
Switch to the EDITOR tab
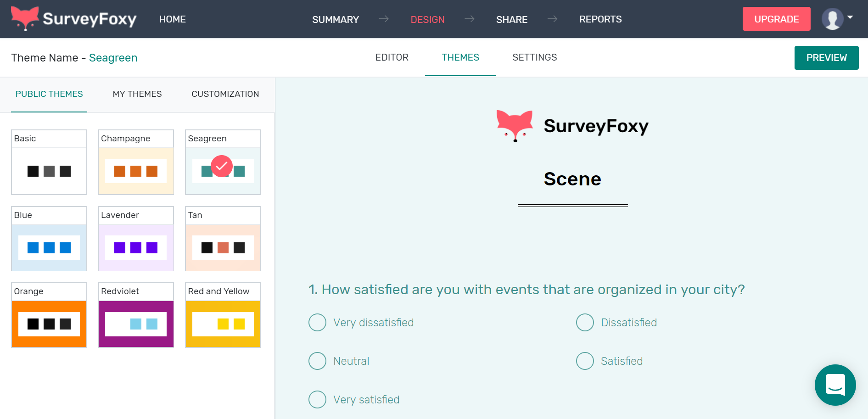tap(392, 57)
